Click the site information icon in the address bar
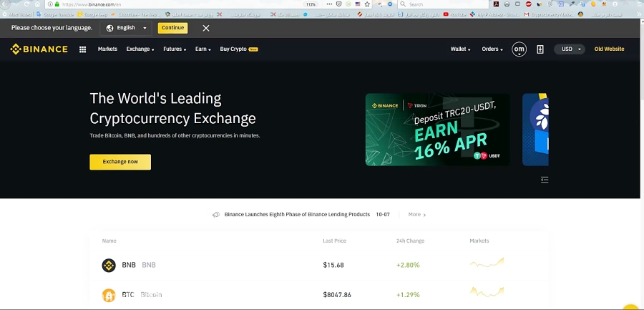This screenshot has height=310, width=644. (50, 4)
